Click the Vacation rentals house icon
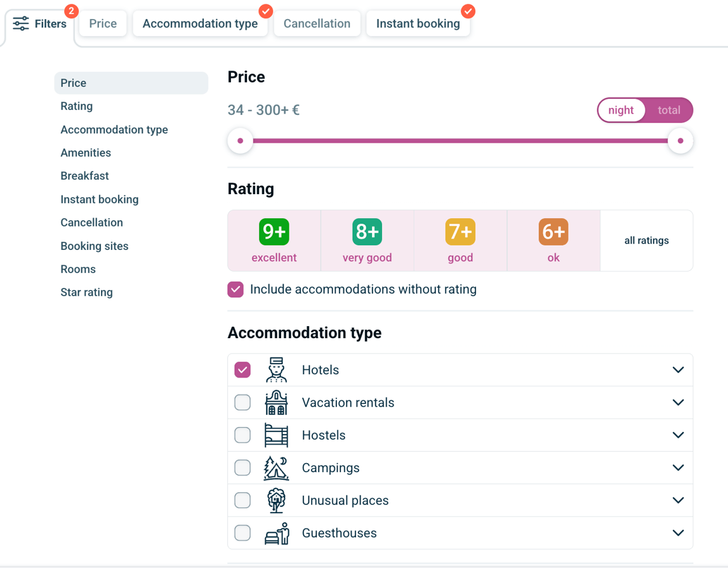Viewport: 728px width, 571px height. coord(276,403)
